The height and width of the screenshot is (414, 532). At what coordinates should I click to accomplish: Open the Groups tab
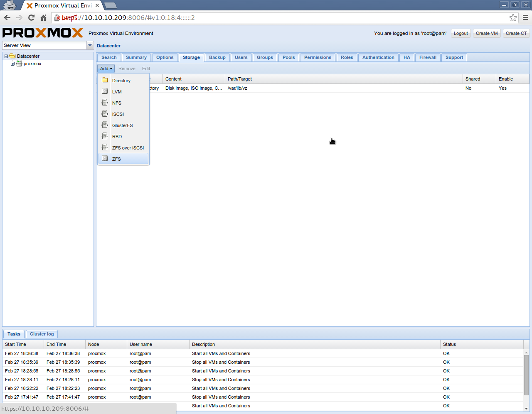pyautogui.click(x=265, y=58)
